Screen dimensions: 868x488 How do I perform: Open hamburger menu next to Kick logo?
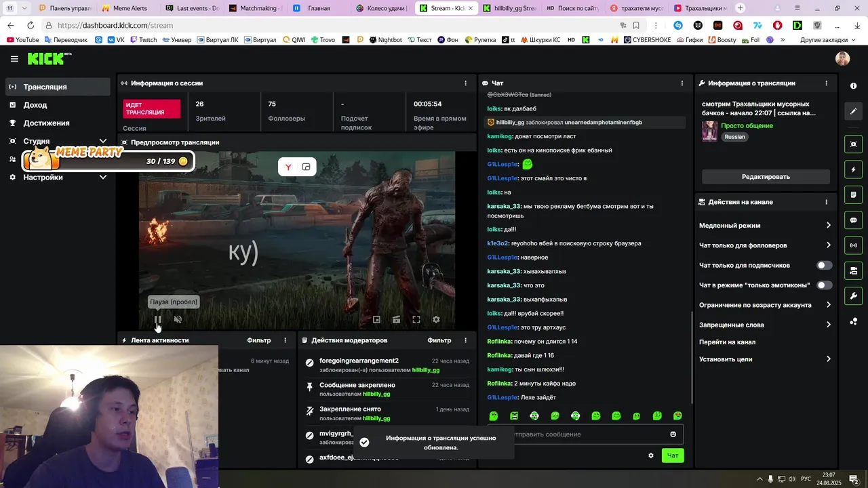pos(14,59)
